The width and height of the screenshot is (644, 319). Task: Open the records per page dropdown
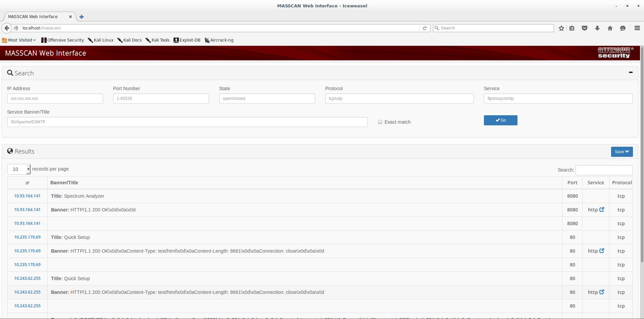tap(19, 169)
